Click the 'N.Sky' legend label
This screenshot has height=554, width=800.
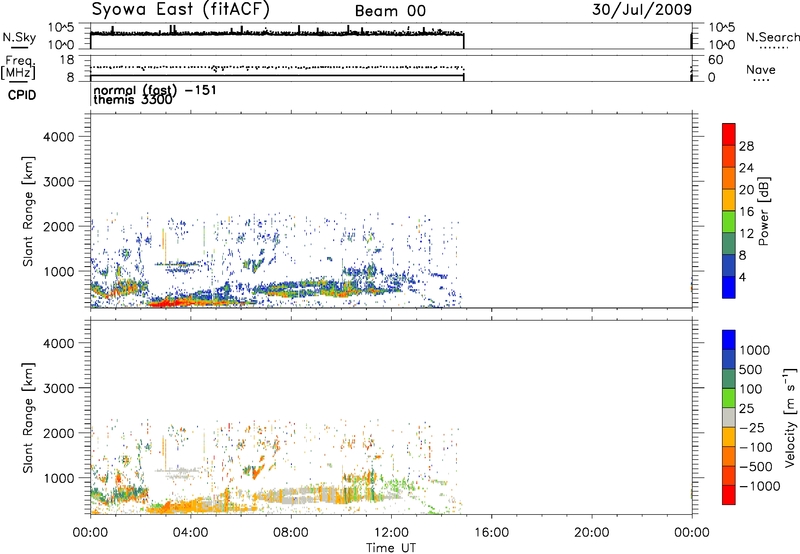pos(19,37)
